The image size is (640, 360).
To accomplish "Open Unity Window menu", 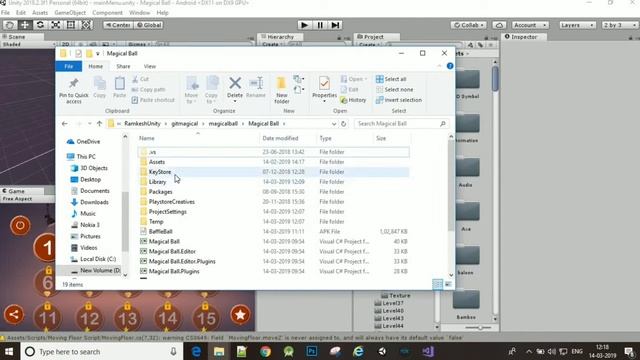I will [140, 13].
